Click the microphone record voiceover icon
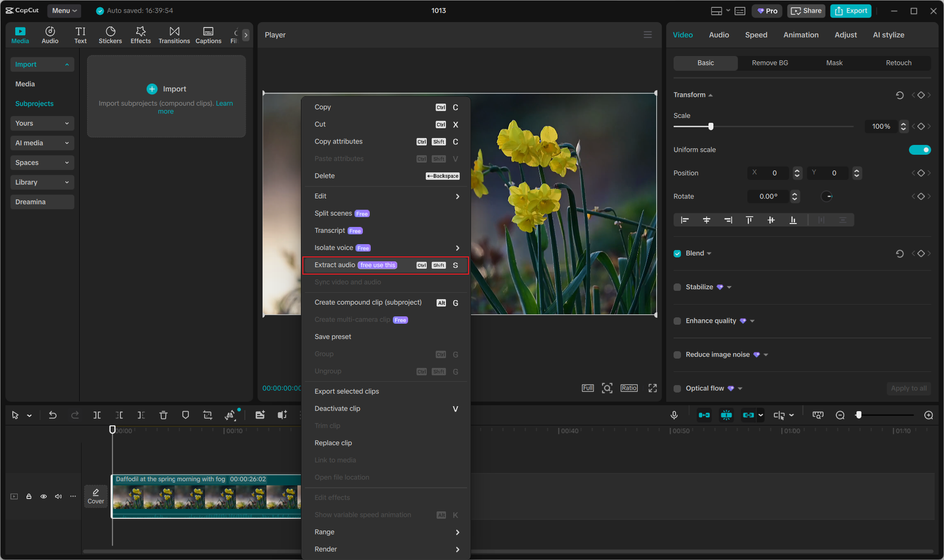Viewport: 944px width, 560px height. [674, 415]
